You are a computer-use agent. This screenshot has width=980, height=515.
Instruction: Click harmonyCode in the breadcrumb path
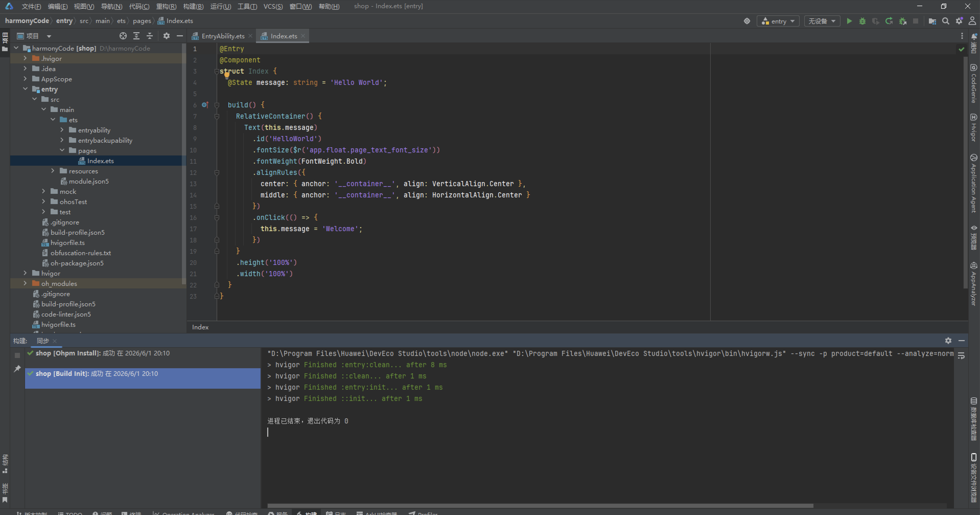27,21
